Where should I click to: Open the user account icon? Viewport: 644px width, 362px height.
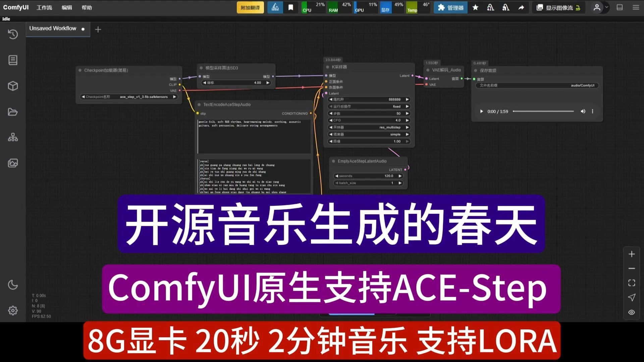click(x=597, y=7)
